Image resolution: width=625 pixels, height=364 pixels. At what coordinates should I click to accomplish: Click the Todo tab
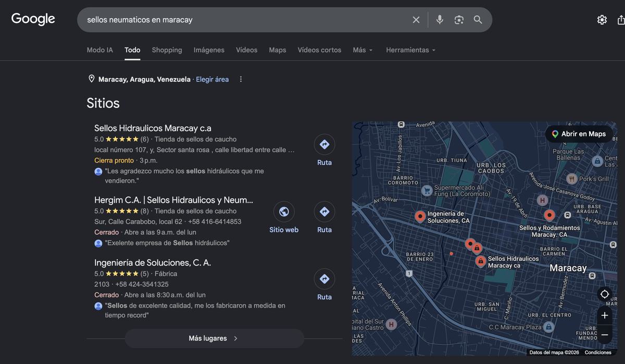[132, 50]
